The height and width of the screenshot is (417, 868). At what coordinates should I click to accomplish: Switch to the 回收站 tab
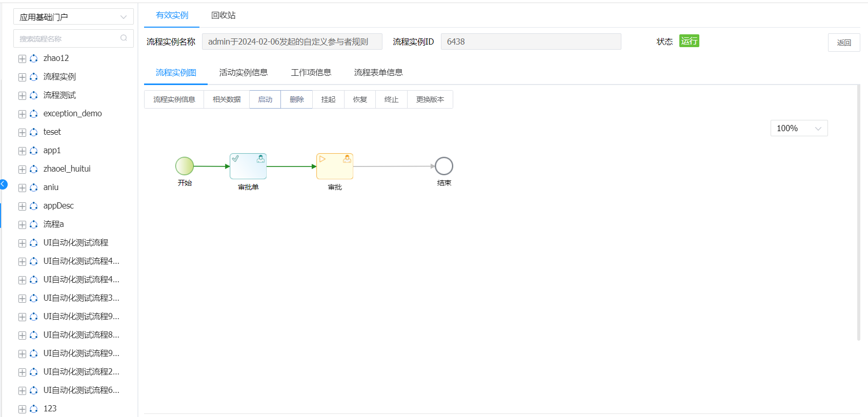click(x=224, y=15)
